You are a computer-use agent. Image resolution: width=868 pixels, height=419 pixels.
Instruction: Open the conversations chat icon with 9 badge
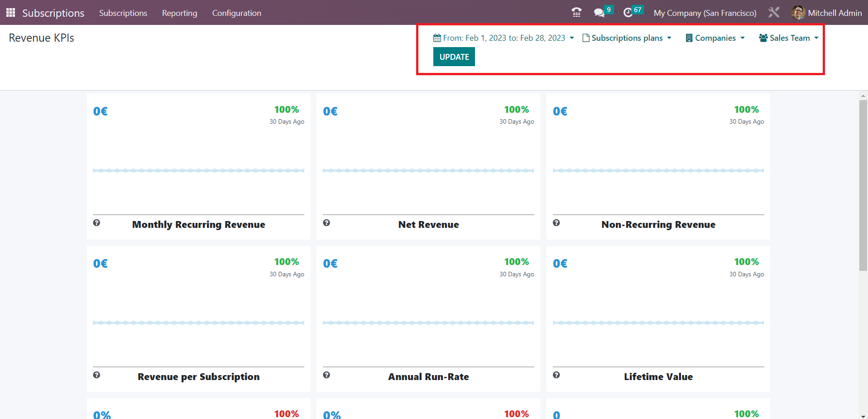599,13
